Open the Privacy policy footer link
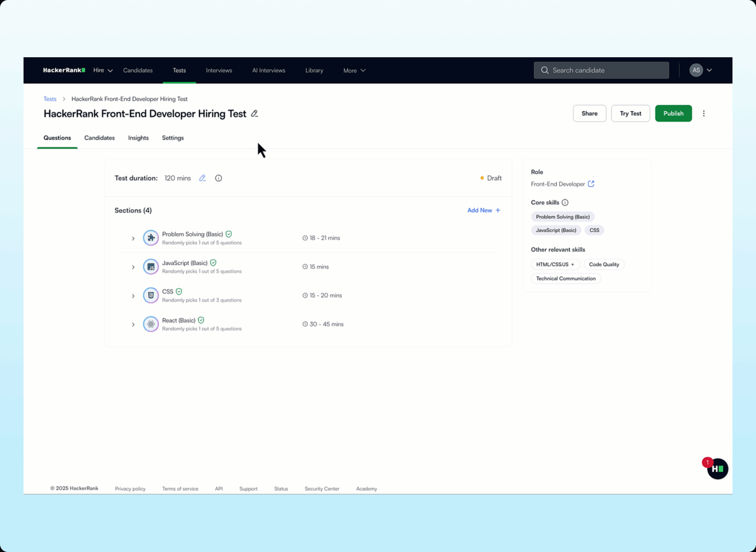This screenshot has height=552, width=756. pos(130,489)
